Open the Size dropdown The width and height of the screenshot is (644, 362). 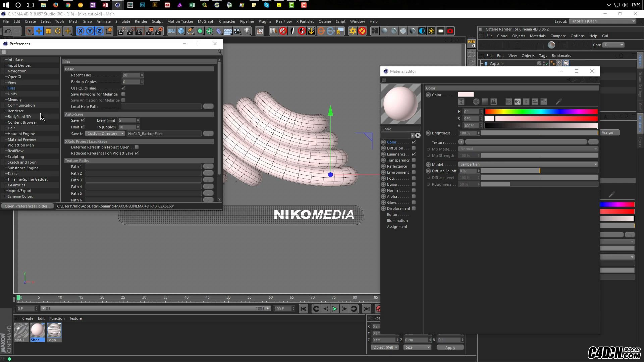coord(417,347)
